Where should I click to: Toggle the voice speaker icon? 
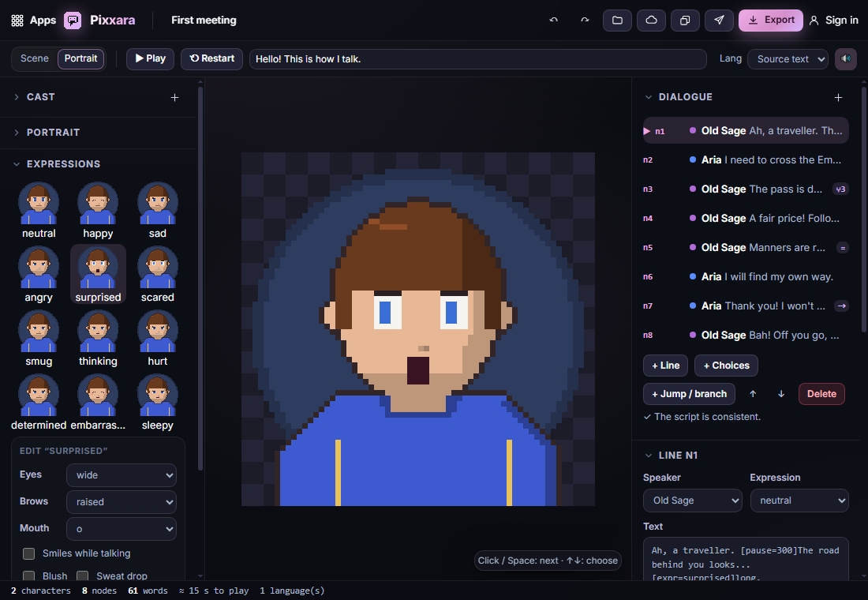click(x=846, y=58)
